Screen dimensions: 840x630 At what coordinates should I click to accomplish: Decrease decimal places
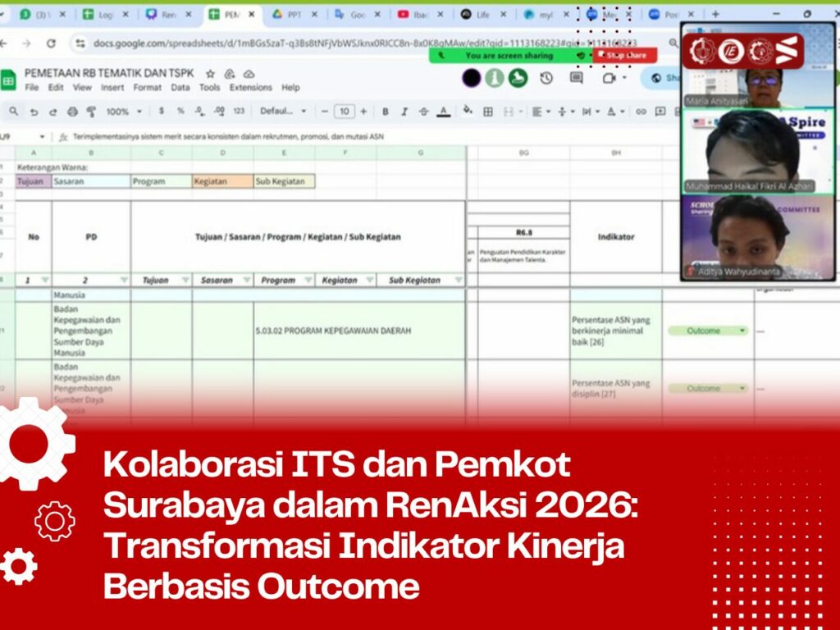[x=200, y=112]
